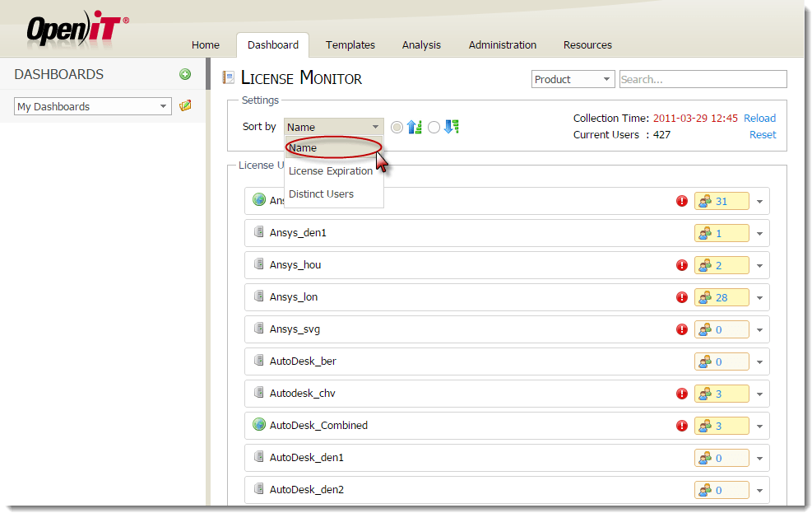Click the edit dashboard pencil icon
The image size is (812, 513).
(x=185, y=105)
